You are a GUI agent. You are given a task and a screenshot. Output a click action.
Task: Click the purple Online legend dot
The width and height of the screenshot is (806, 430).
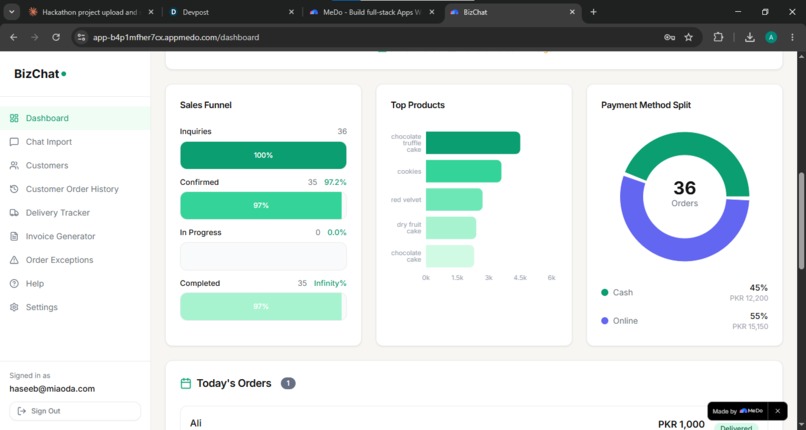pos(604,321)
